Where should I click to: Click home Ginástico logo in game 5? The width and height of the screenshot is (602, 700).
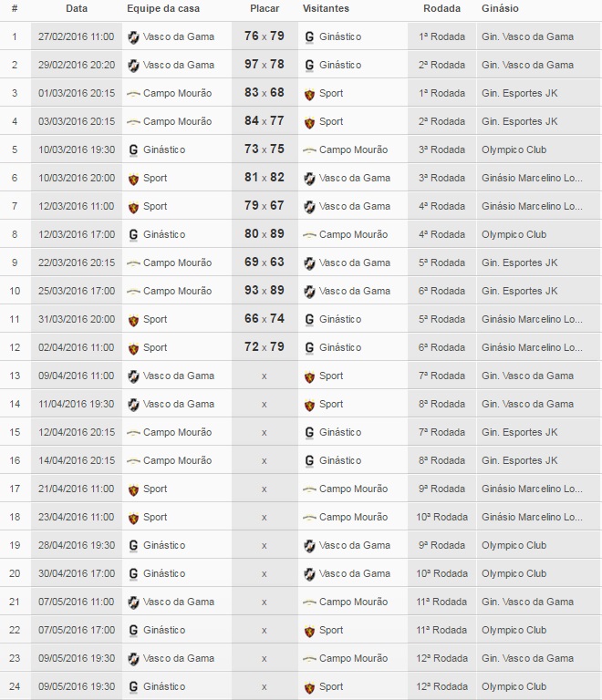[133, 150]
